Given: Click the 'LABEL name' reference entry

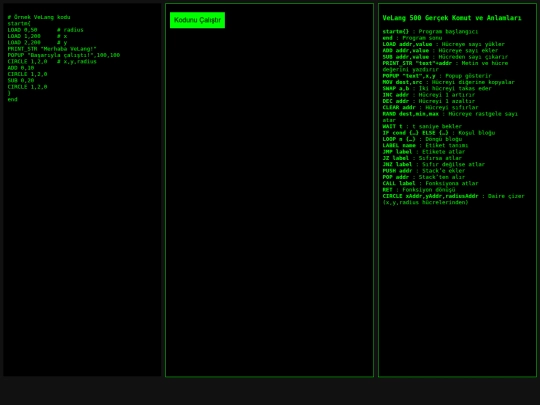Looking at the screenshot, I should point(425,145).
